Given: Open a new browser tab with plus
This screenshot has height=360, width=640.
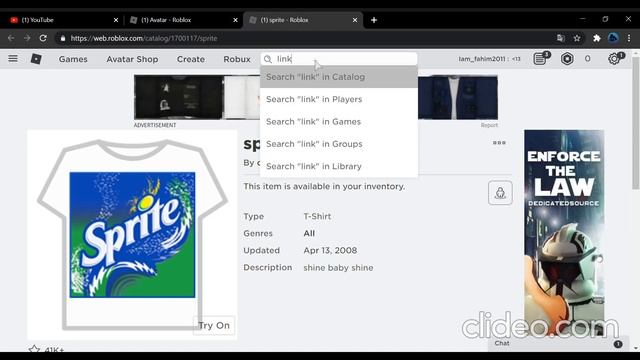Looking at the screenshot, I should pos(374,20).
